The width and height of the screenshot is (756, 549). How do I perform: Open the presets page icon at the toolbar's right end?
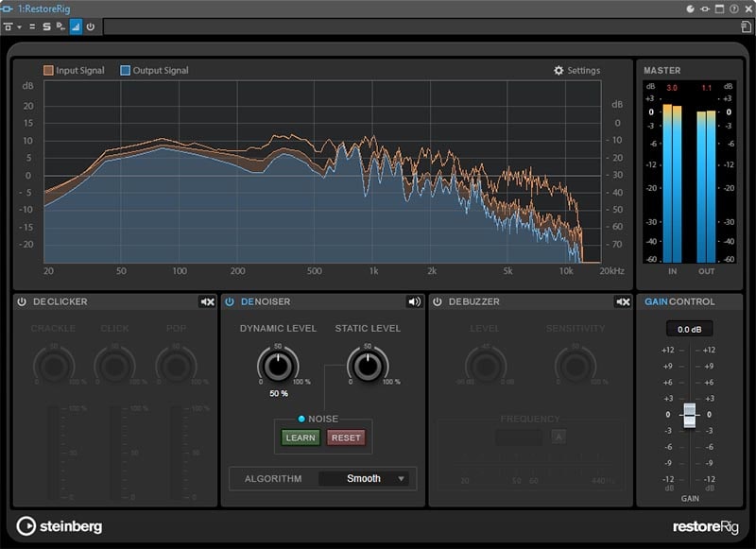click(746, 27)
